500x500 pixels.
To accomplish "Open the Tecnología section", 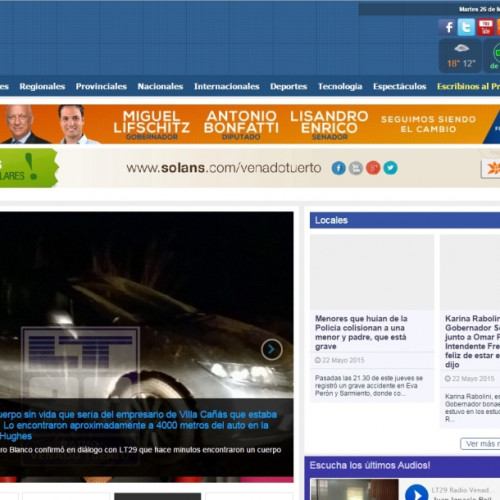I will [340, 87].
